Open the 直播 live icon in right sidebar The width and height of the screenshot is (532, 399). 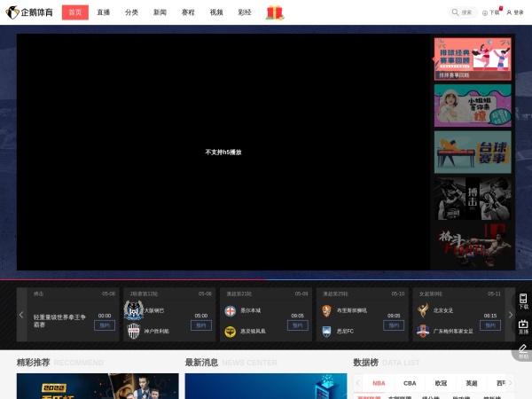(523, 326)
